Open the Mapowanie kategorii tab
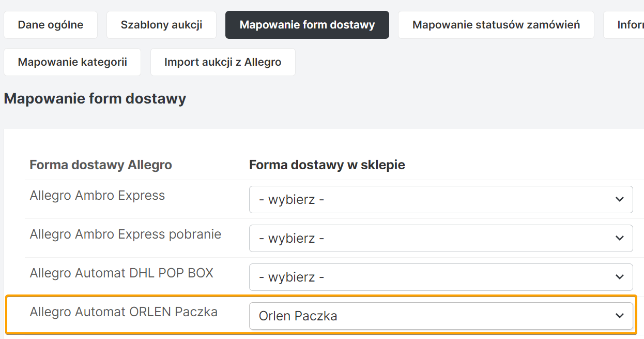This screenshot has width=644, height=339. (x=72, y=62)
